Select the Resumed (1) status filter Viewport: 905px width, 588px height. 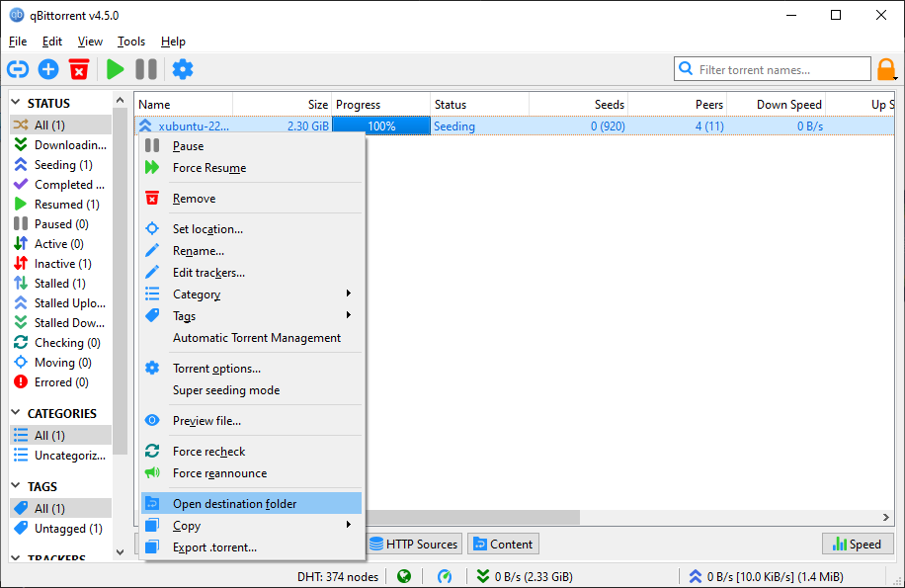coord(61,205)
